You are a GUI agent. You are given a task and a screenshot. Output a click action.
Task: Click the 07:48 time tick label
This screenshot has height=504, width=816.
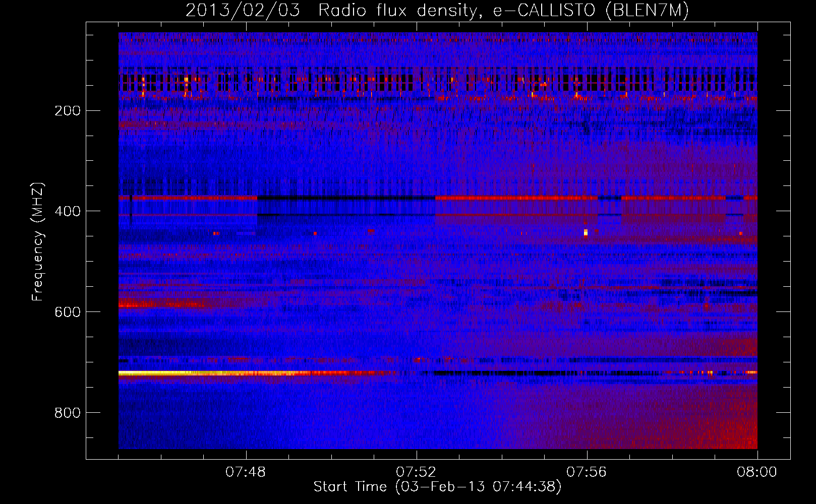pos(246,472)
